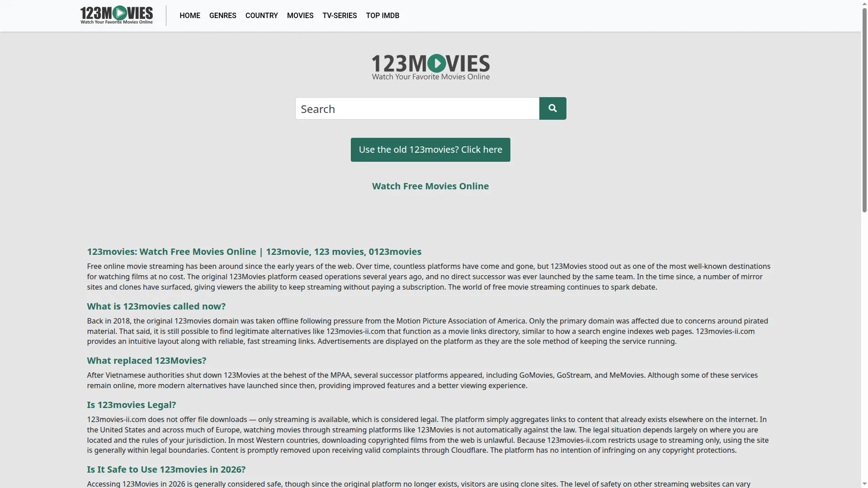Click the '123movies: Watch Free Movies Online' heading
Screen dimensions: 868x488
(x=254, y=252)
